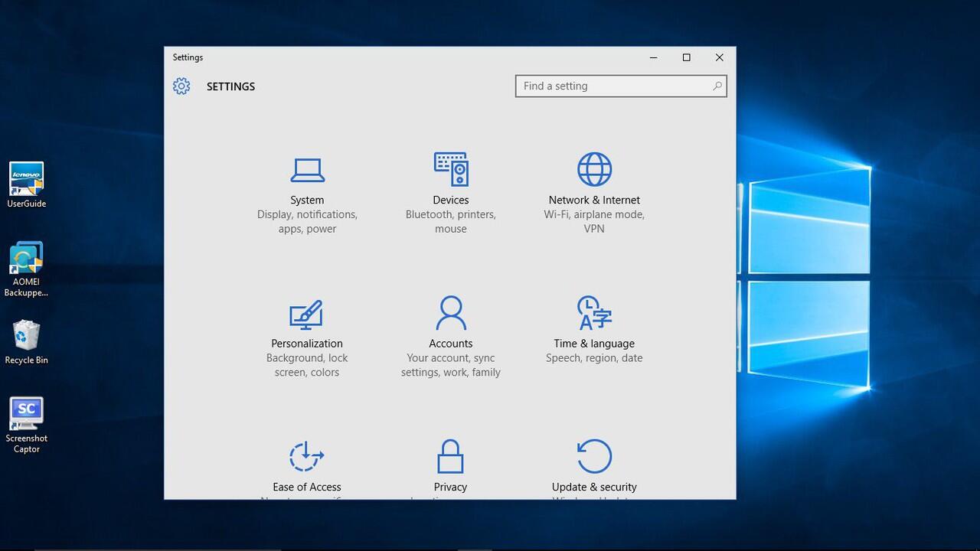Open the Personalization monitor-and-pen icon
980x551 pixels.
pyautogui.click(x=307, y=315)
